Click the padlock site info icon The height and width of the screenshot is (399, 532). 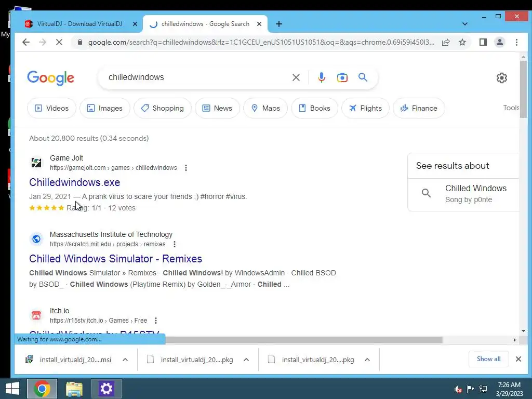79,42
